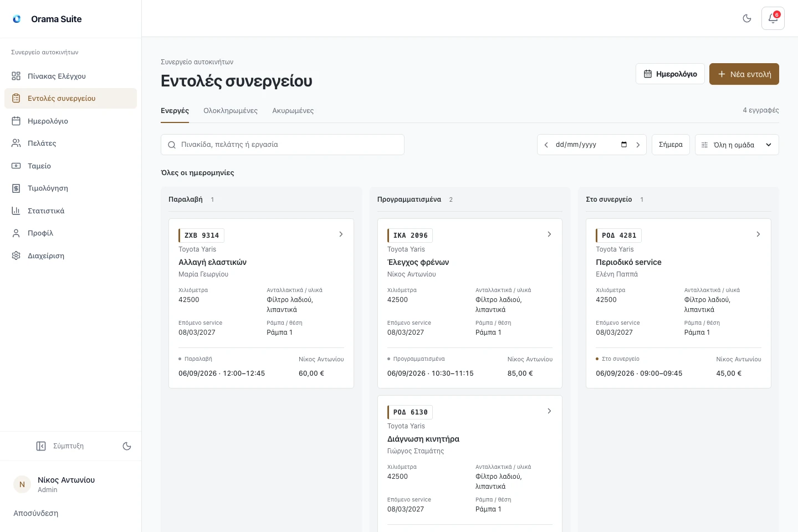Screen dimensions: 798x532
Task: Click the 45,00 € price
Action: [729, 374]
